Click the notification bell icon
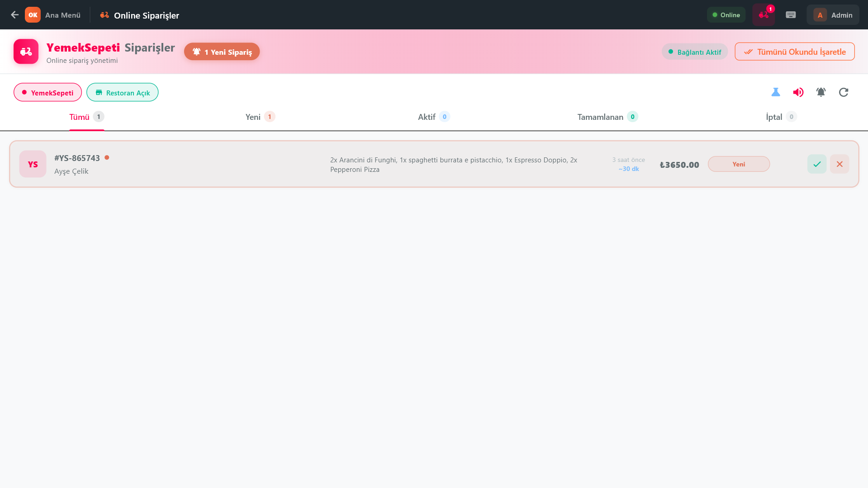Screen dimensions: 868x488 click(x=821, y=92)
